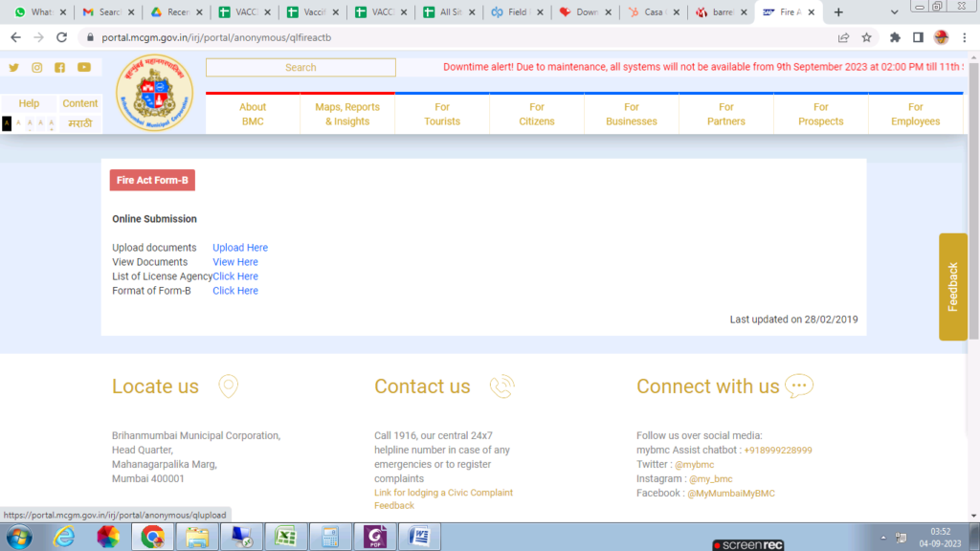Click the site Search input field
This screenshot has height=551, width=980.
click(301, 68)
